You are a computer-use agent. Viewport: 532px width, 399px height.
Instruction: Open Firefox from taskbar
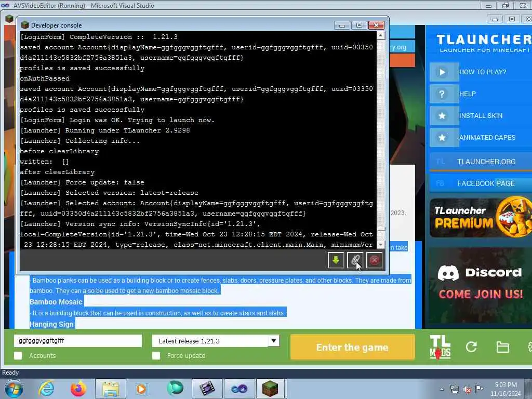(x=78, y=389)
